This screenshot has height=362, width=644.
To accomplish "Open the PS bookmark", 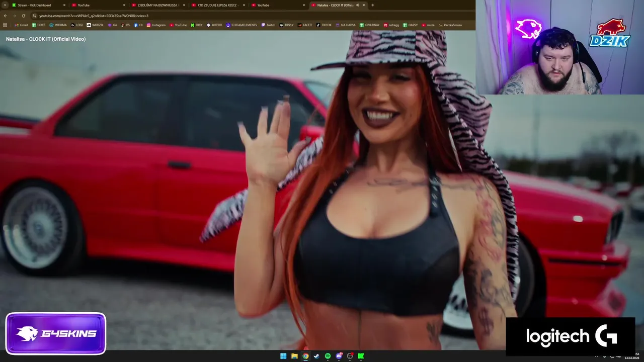I will point(125,25).
